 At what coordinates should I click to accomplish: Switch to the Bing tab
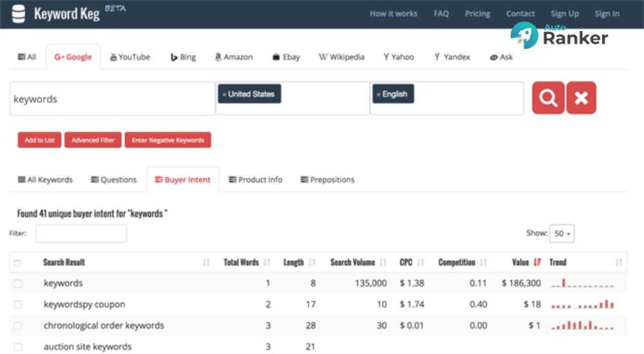tap(183, 57)
